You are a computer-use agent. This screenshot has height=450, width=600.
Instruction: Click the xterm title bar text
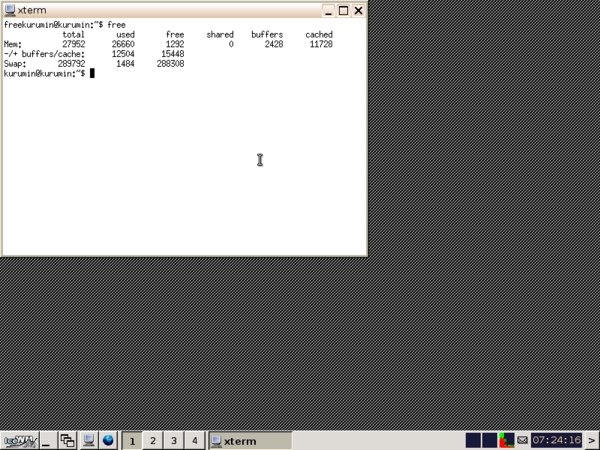[32, 10]
